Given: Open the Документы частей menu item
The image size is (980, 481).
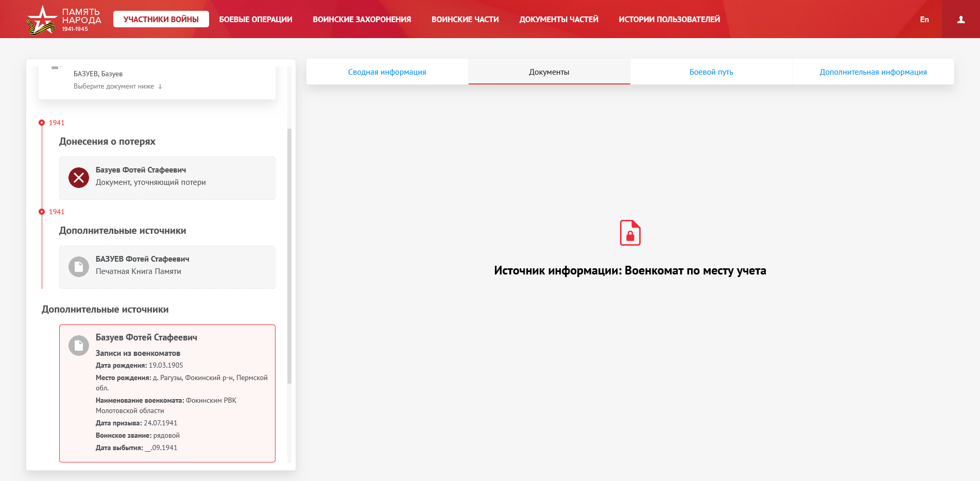Looking at the screenshot, I should click(558, 20).
